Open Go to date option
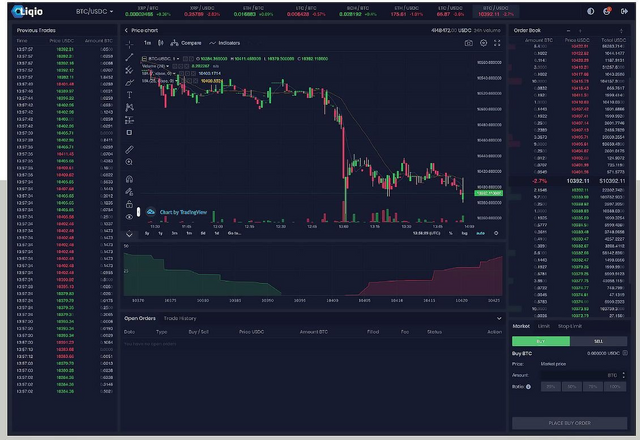The width and height of the screenshot is (640, 440). click(234, 233)
